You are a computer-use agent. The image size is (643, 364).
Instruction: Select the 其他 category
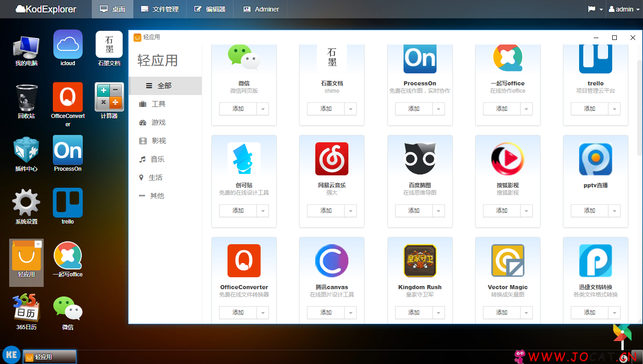pos(165,196)
